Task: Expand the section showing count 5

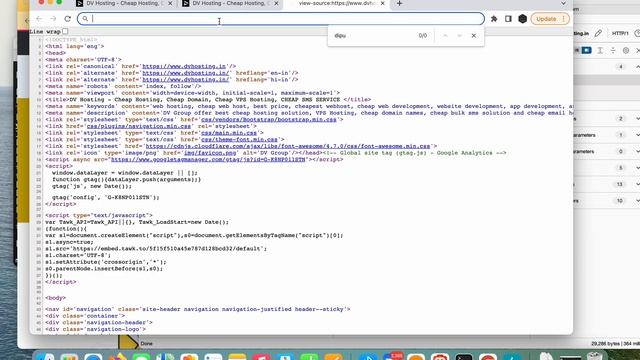Action: coord(637,168)
